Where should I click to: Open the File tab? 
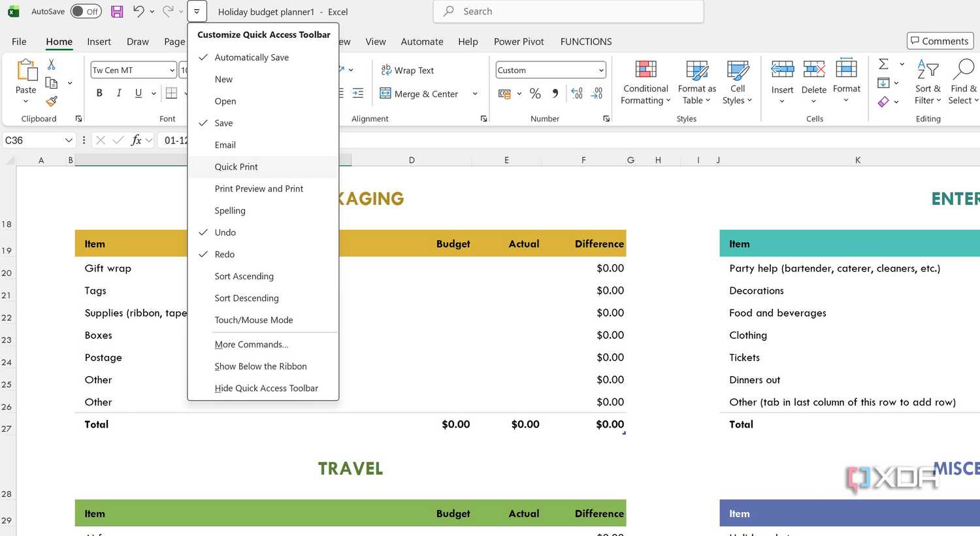(19, 42)
